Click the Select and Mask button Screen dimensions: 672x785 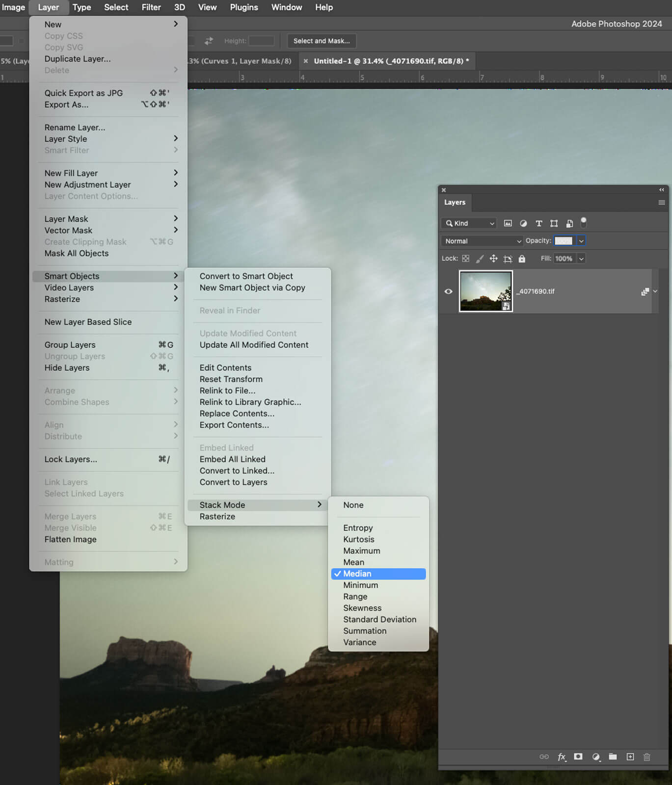(322, 41)
